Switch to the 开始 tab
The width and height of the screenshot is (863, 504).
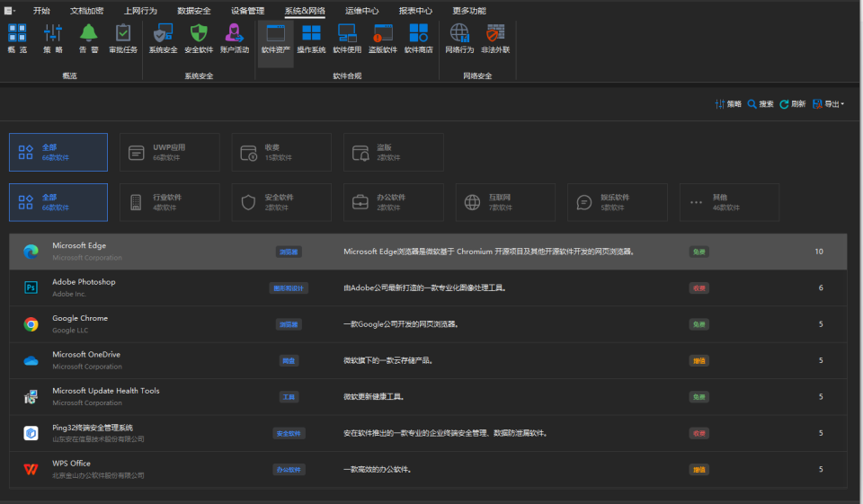click(41, 11)
